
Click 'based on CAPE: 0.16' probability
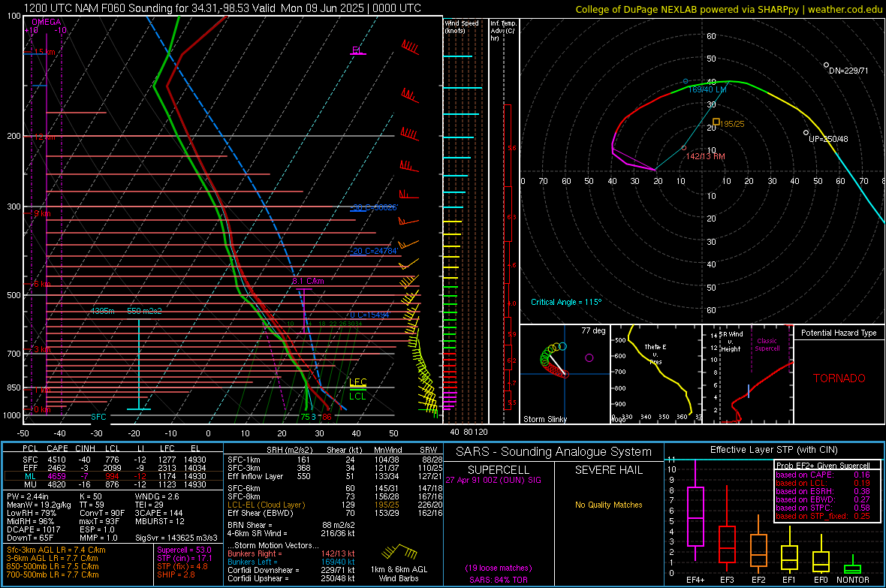tap(823, 475)
